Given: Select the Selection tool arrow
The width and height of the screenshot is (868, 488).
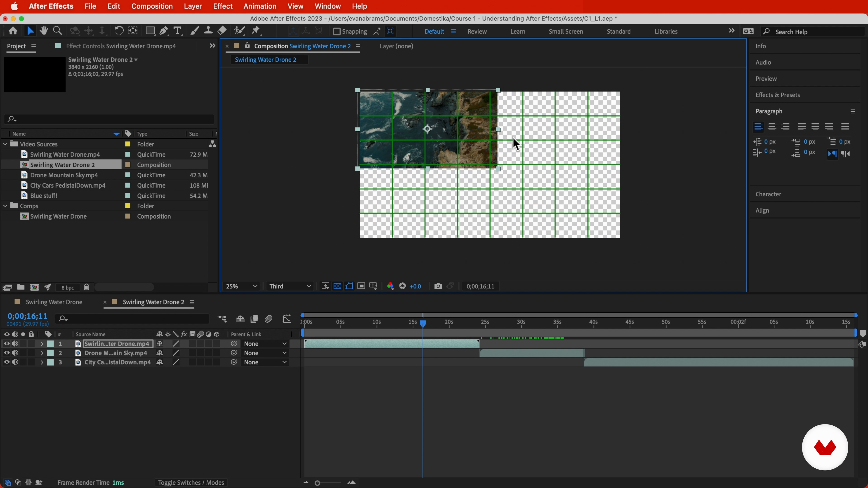Looking at the screenshot, I should pos(30,31).
